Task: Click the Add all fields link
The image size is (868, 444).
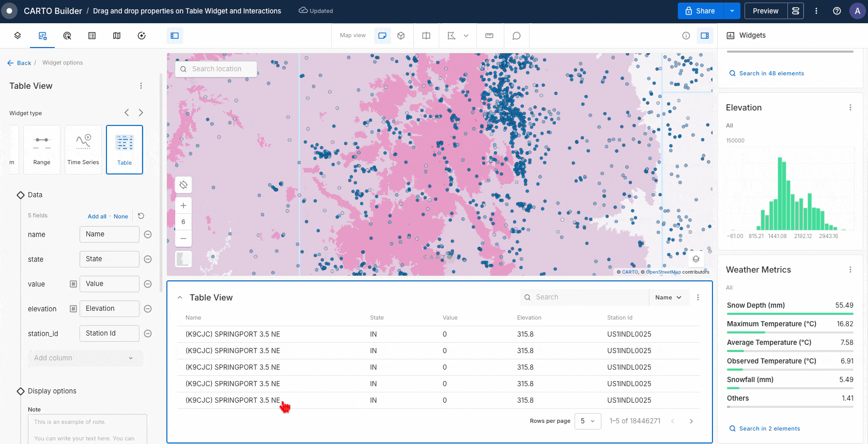Action: click(97, 216)
